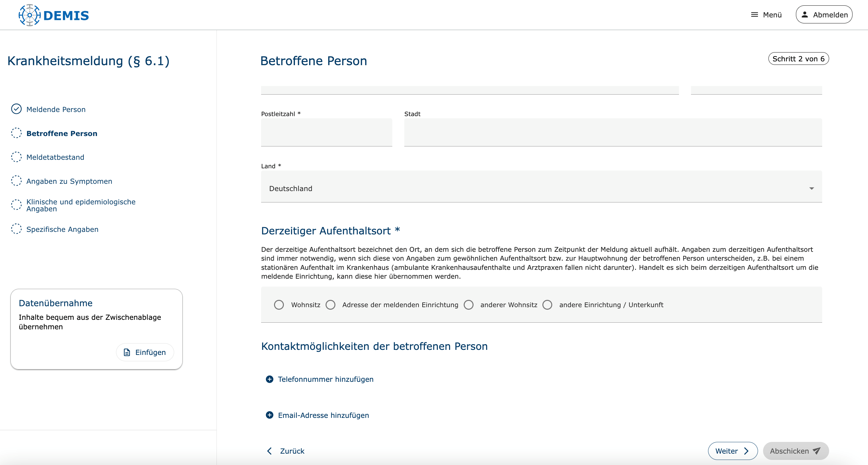Screen dimensions: 868x465
Task: Click into the Postleitzahl input field
Action: [326, 133]
